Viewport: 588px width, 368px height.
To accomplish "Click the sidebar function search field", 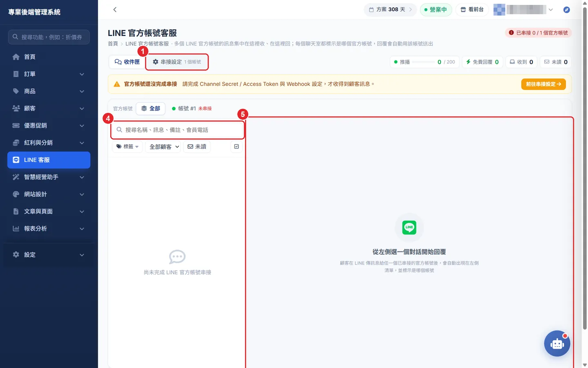I will [x=49, y=37].
